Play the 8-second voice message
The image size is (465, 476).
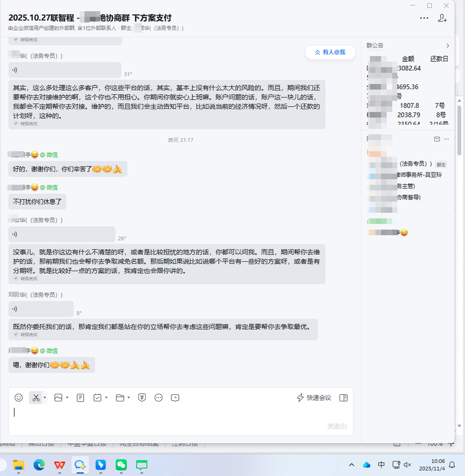[x=41, y=309]
